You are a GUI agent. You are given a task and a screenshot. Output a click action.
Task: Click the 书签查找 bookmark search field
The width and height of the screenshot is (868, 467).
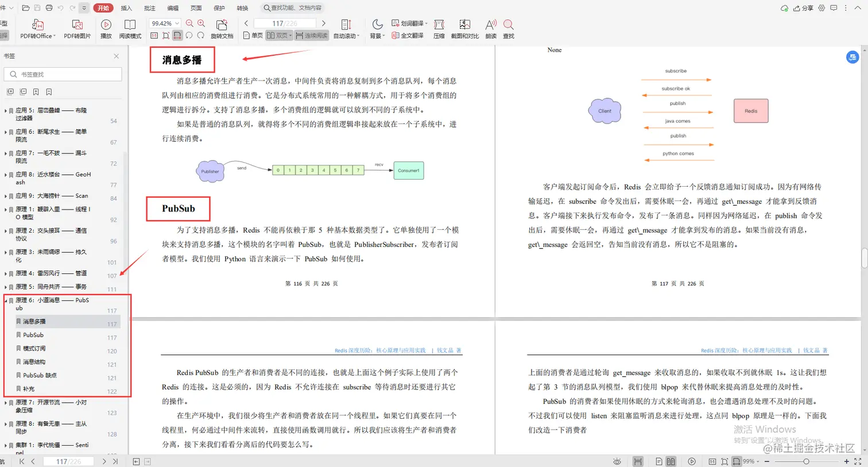click(63, 74)
